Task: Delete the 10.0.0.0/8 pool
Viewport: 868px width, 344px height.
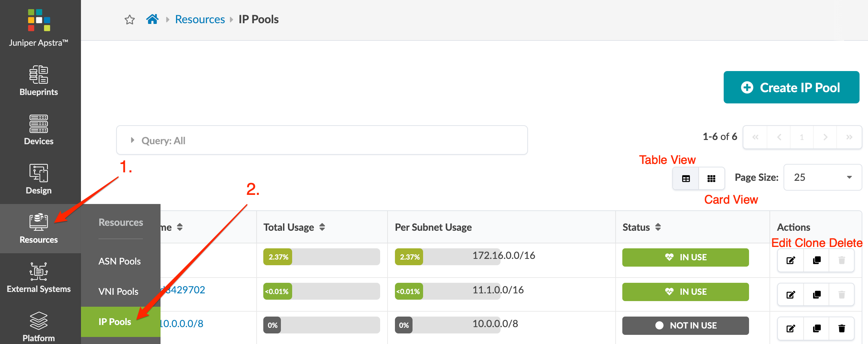Action: [x=842, y=329]
